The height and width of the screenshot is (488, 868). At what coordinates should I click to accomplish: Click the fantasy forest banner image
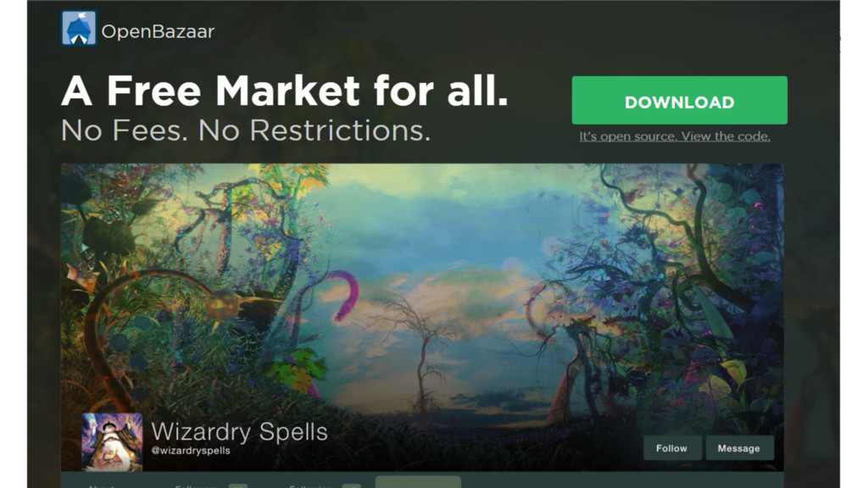(x=422, y=288)
